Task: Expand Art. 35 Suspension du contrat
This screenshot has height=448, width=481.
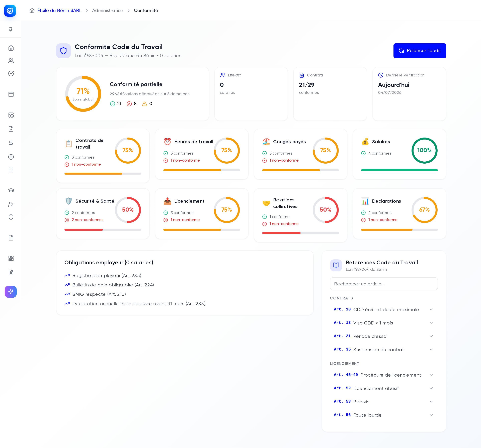Action: click(x=384, y=350)
